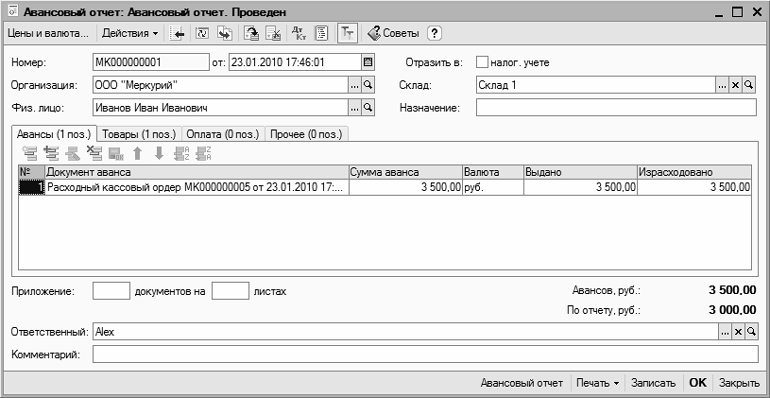This screenshot has height=398, width=770.
Task: Expand the Печать dropdown button
Action: [x=598, y=383]
